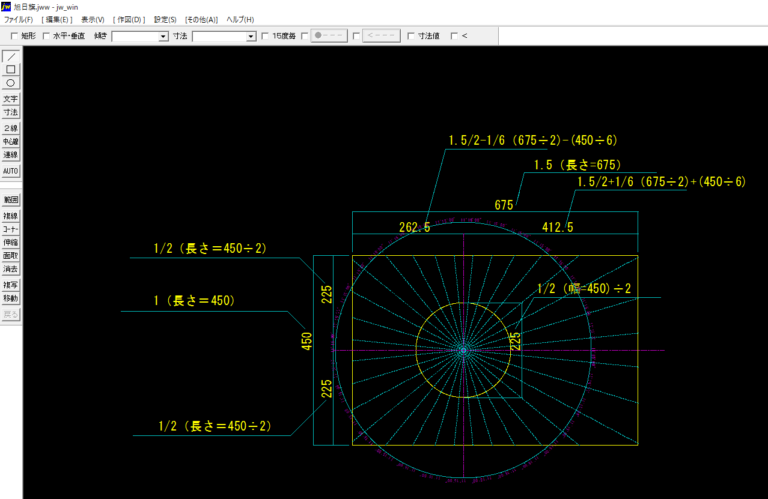Select the circle drawing tool
Screen dimensions: 768x499
(x=10, y=83)
